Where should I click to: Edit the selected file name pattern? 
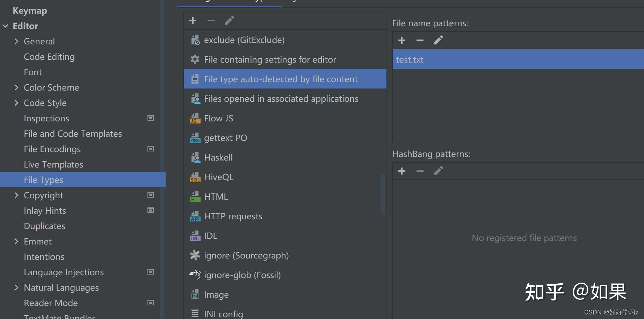point(438,40)
